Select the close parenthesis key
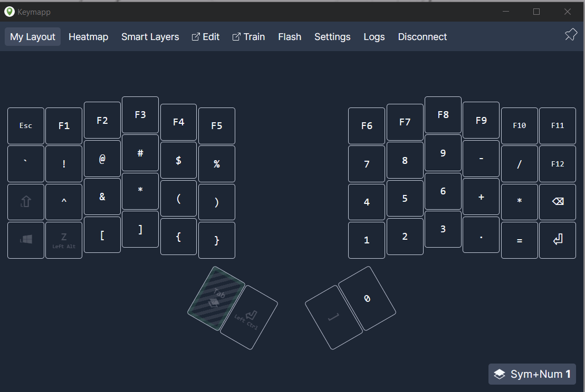Screen dimensions: 585x392 point(217,202)
